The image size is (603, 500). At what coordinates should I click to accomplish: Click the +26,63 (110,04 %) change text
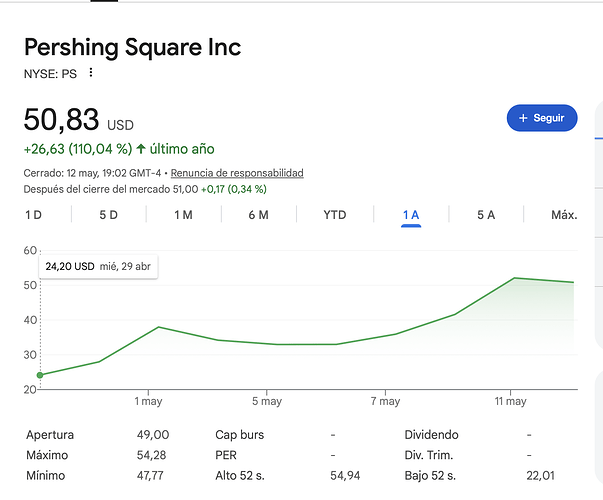click(78, 149)
